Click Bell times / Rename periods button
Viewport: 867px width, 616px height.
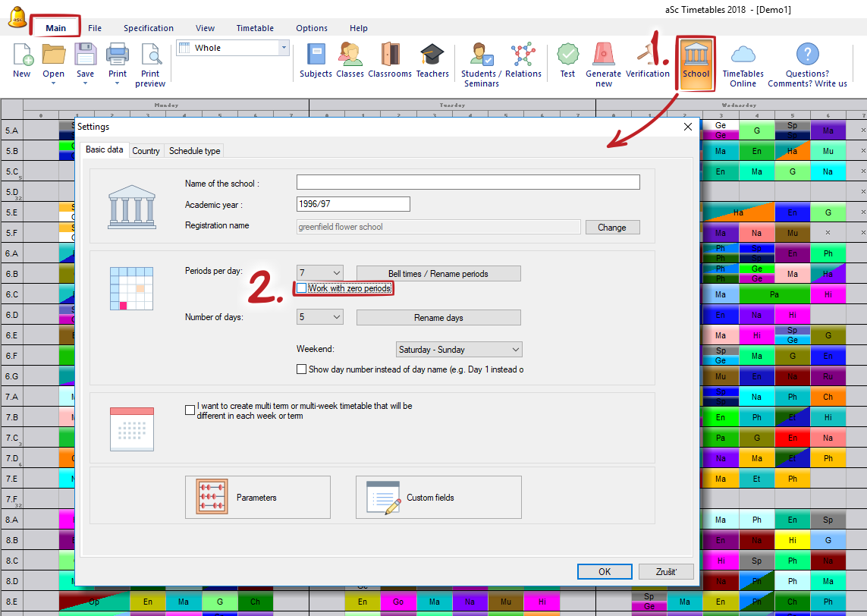438,273
